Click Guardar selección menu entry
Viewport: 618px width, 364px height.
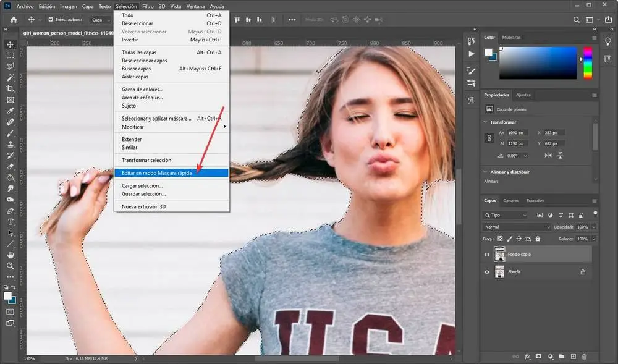coord(142,194)
